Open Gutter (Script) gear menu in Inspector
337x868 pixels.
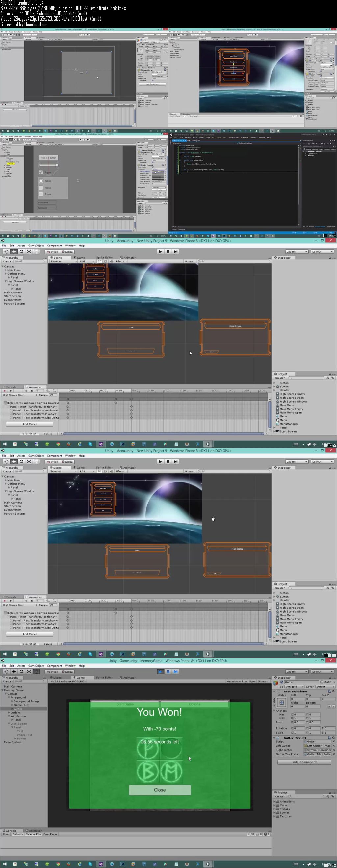pos(334,738)
